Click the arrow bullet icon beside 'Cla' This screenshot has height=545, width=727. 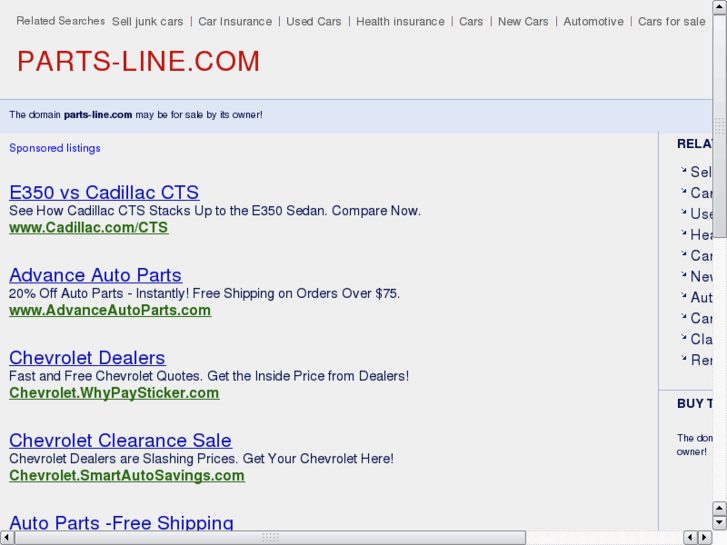pyautogui.click(x=683, y=337)
